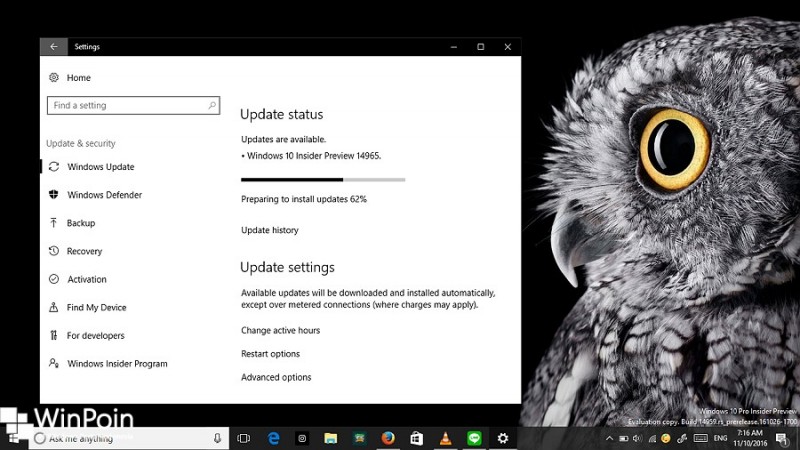Open the Update history link

click(x=270, y=230)
